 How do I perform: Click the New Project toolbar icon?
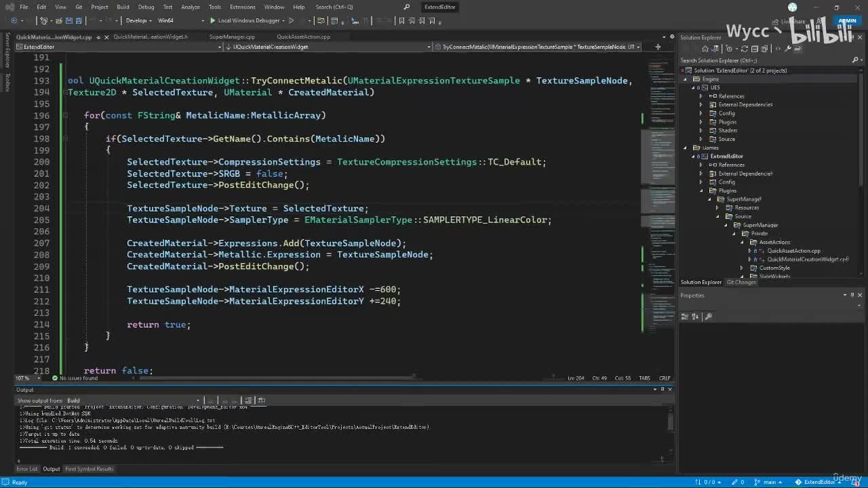[x=45, y=20]
